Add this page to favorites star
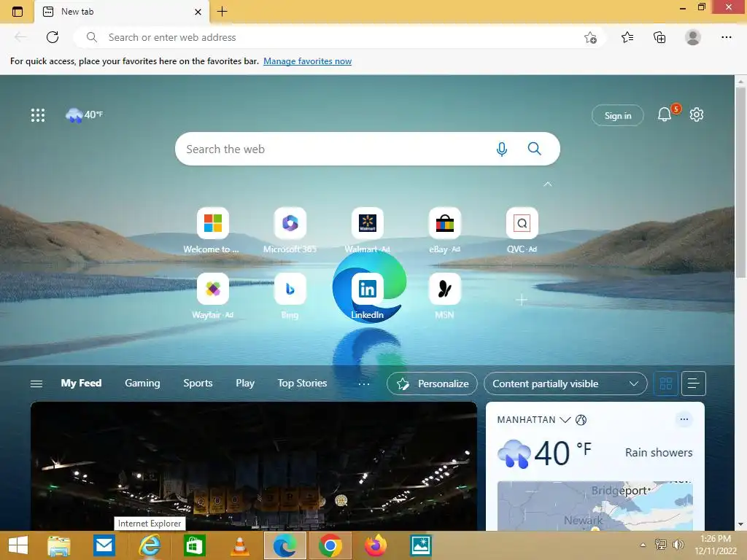The width and height of the screenshot is (747, 560). (x=590, y=37)
